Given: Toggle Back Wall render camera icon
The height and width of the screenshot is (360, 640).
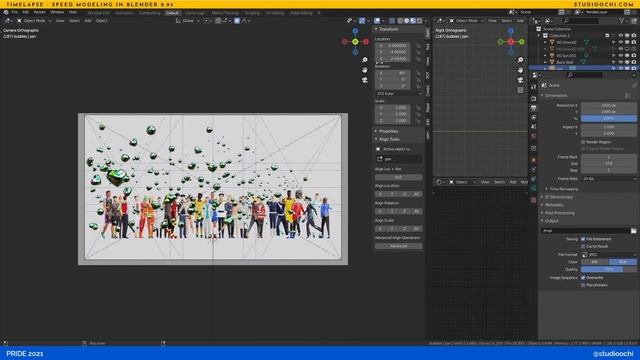Looking at the screenshot, I should click(633, 62).
